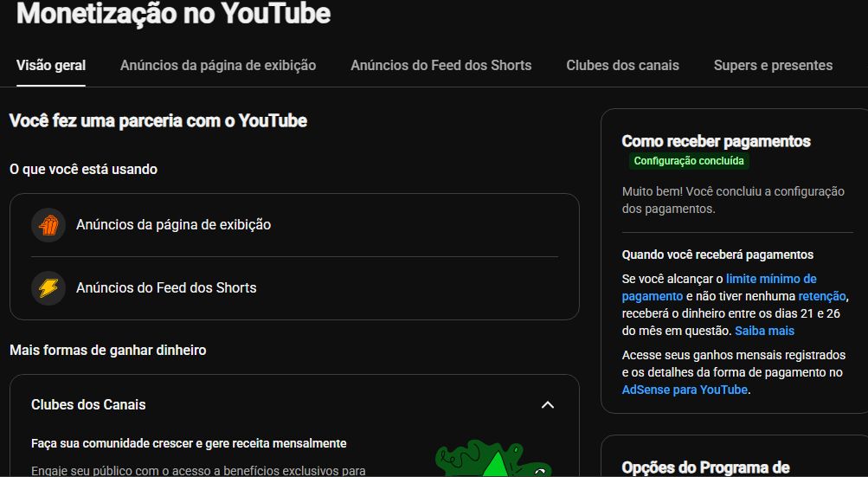Click the yellow Shorts Feed lightning icon
The image size is (868, 477).
48,288
